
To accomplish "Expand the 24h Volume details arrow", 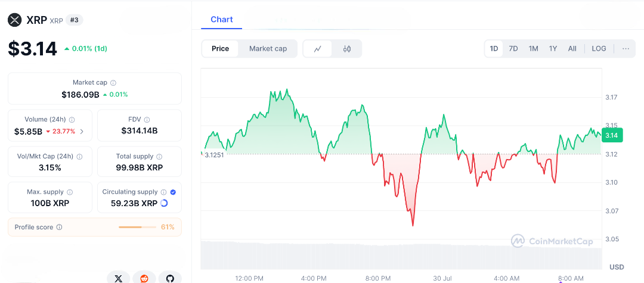I will 82,132.
